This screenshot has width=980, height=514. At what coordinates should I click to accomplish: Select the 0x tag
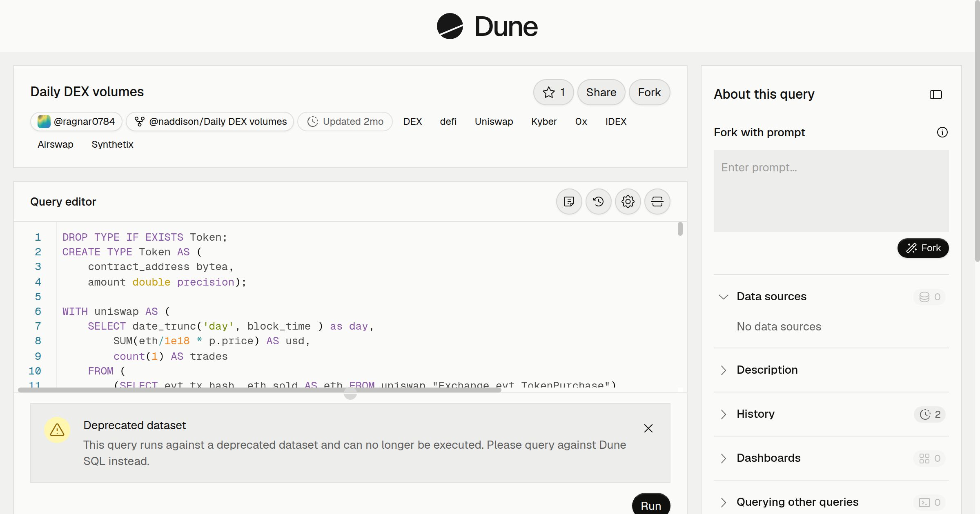point(581,122)
